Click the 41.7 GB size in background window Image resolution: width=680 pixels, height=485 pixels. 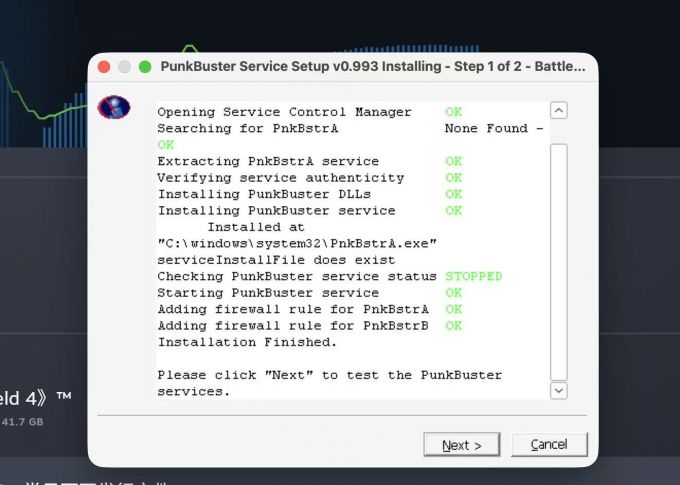pyautogui.click(x=22, y=422)
